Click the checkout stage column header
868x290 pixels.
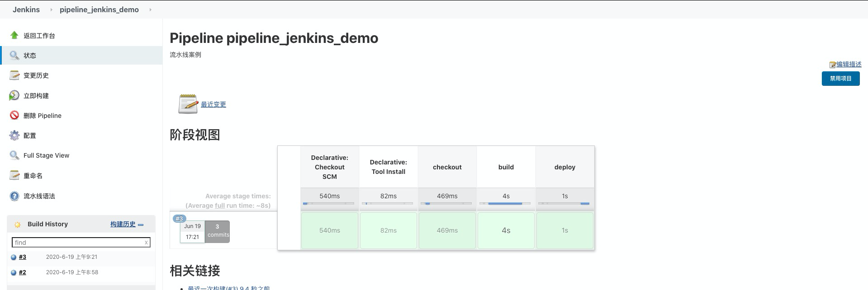click(447, 167)
